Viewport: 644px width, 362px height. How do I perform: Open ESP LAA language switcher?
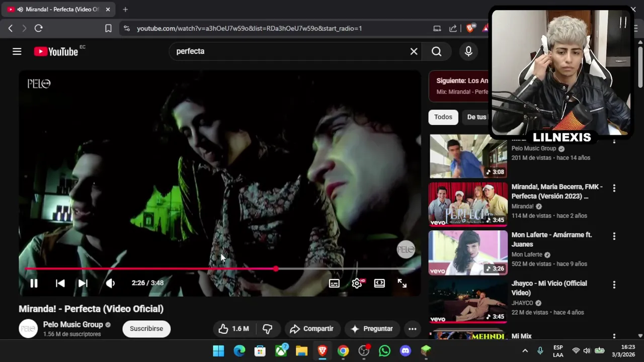coord(558,351)
